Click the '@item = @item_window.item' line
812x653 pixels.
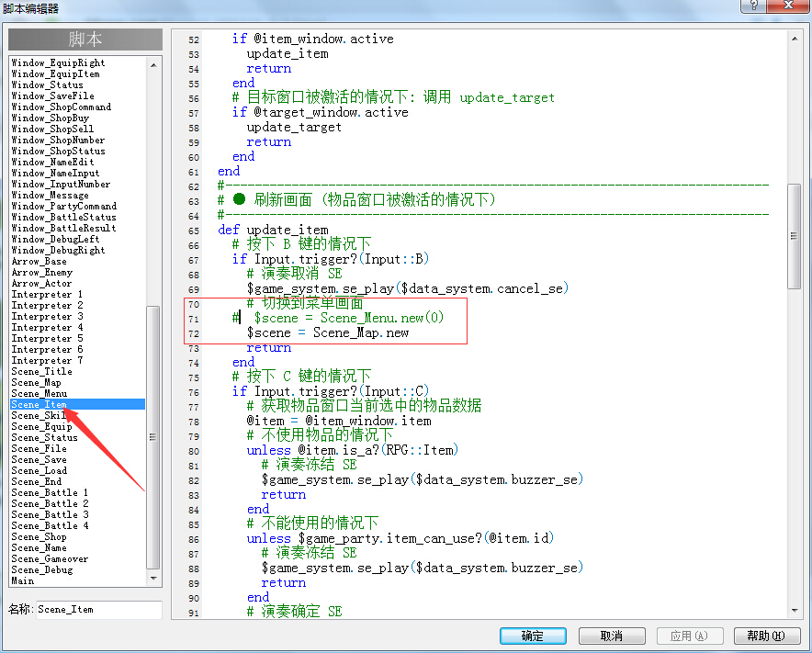339,421
